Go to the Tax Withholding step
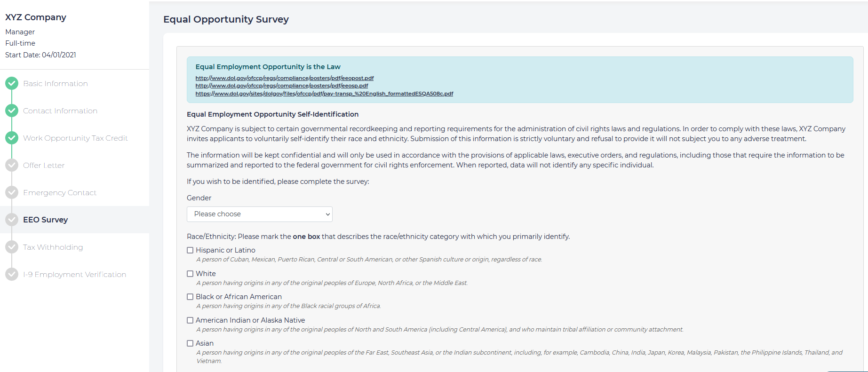The image size is (868, 372). pos(53,247)
